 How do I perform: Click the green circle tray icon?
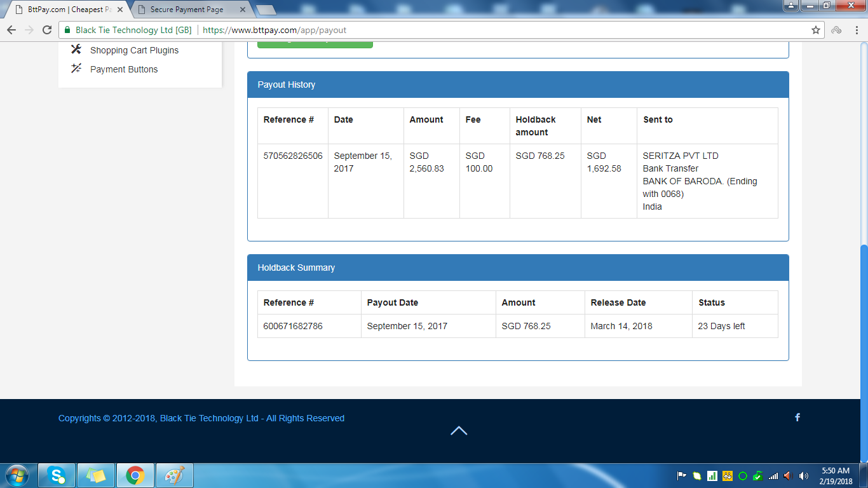[x=743, y=475]
